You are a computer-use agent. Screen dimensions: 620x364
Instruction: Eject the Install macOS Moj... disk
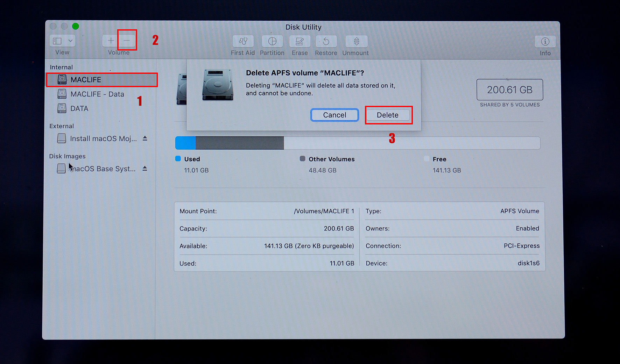(145, 138)
